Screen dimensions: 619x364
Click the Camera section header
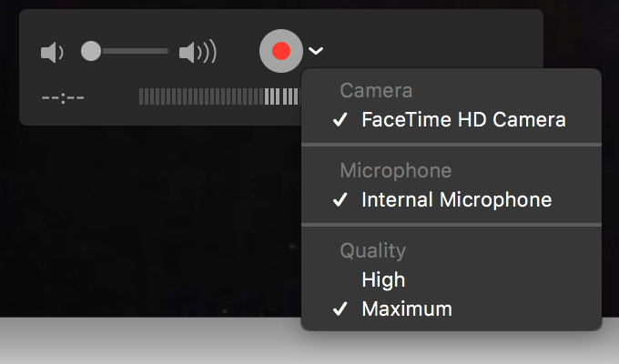376,90
